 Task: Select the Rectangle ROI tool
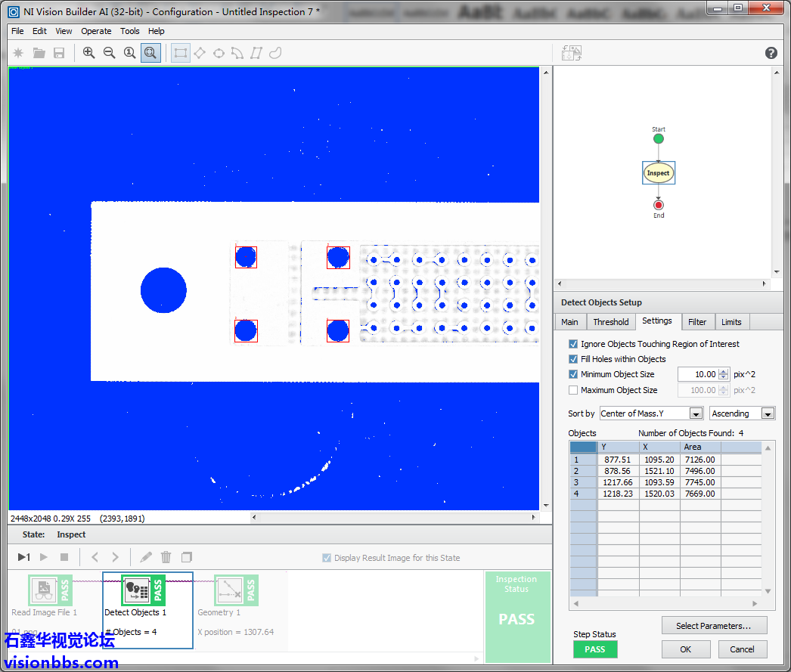pos(180,53)
